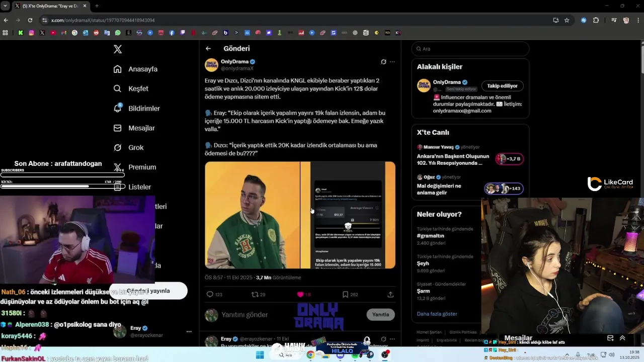Viewport: 644px width, 362px height.
Task: Open the apps grid in bookmarks bar
Action: click(6, 33)
